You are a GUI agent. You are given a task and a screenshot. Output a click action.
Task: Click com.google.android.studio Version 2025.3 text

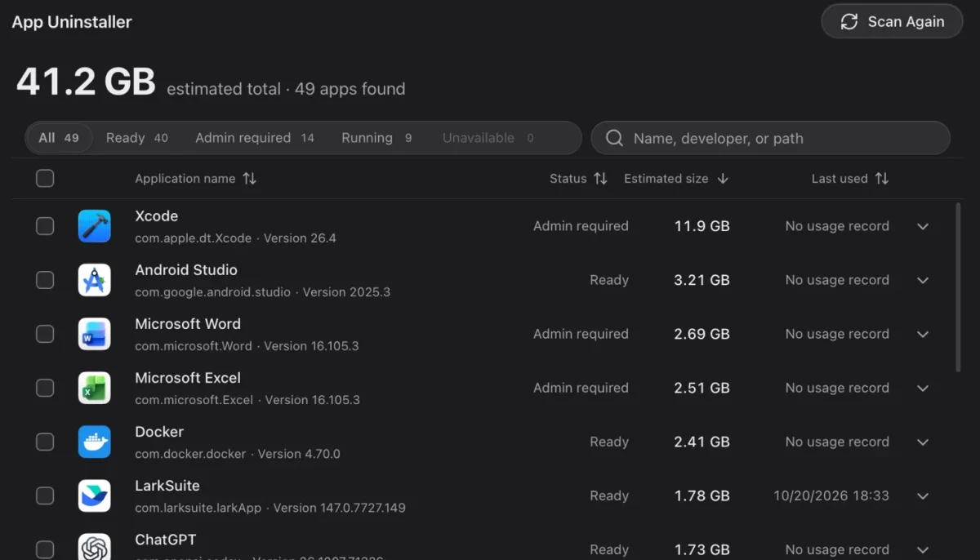click(262, 292)
